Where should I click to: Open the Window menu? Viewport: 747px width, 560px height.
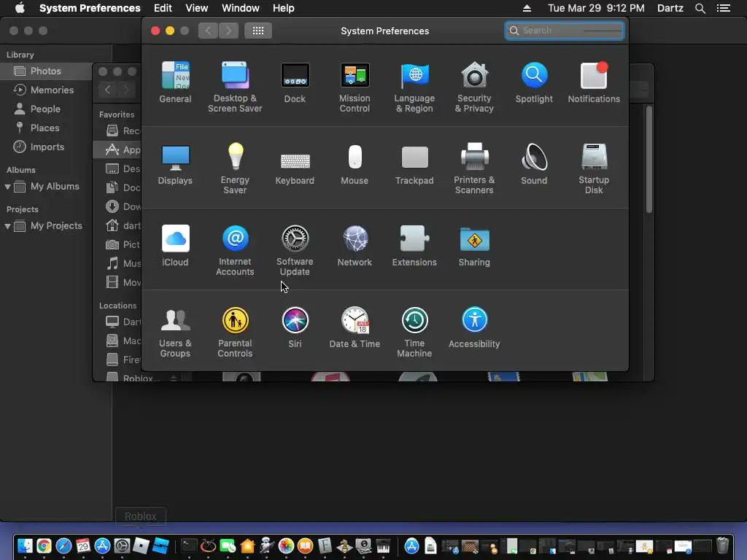[241, 8]
